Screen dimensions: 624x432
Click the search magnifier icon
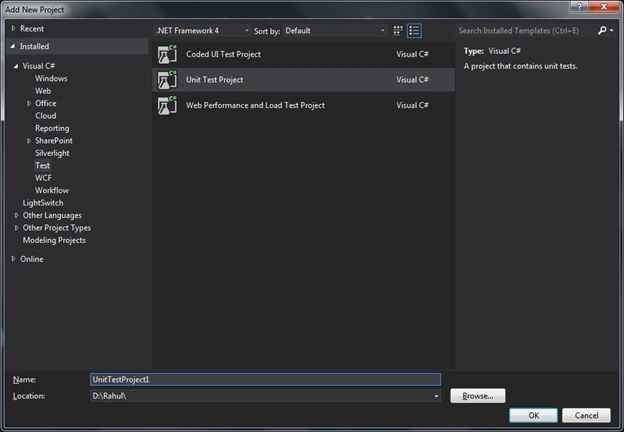tap(602, 30)
